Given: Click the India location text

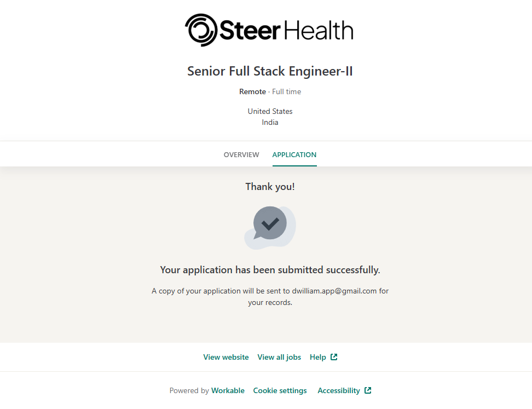Looking at the screenshot, I should click(x=270, y=122).
